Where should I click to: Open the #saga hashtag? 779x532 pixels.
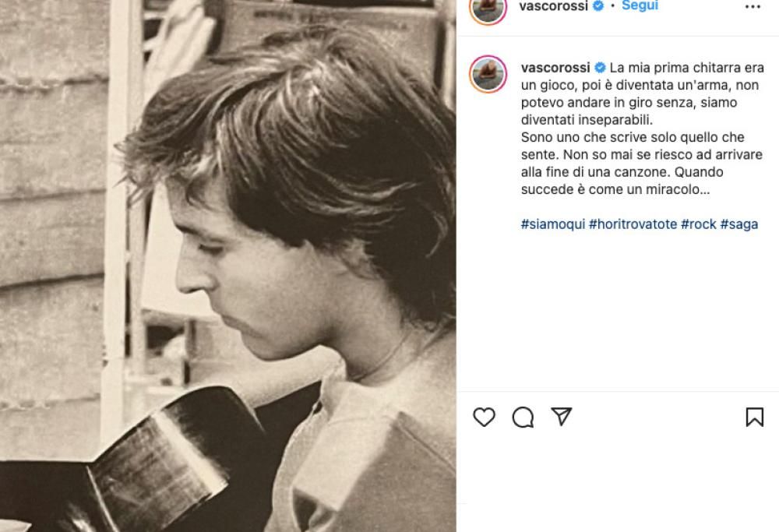(x=740, y=224)
